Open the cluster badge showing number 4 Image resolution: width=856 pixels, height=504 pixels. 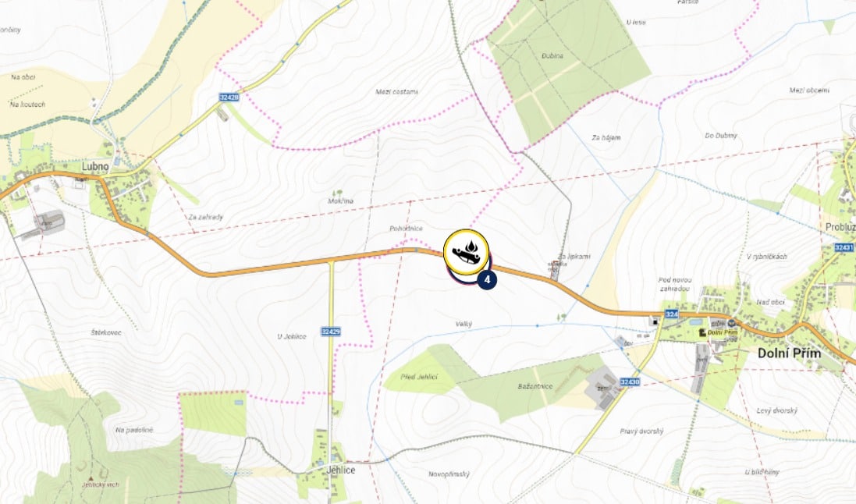tap(487, 280)
